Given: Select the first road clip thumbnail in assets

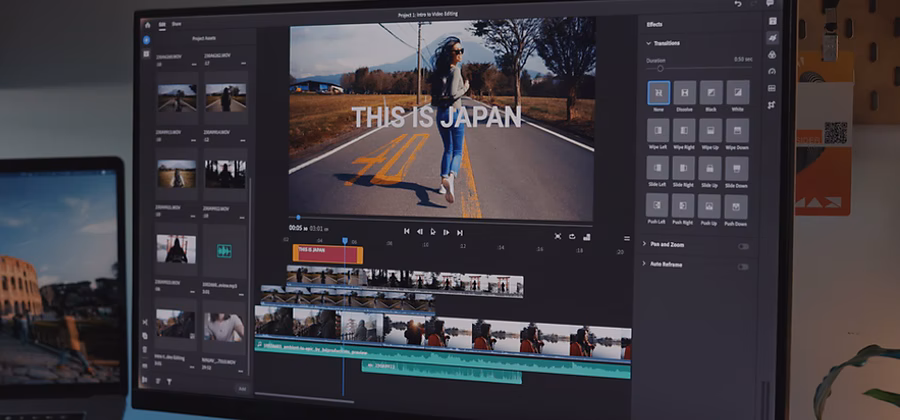Looking at the screenshot, I should (176, 98).
